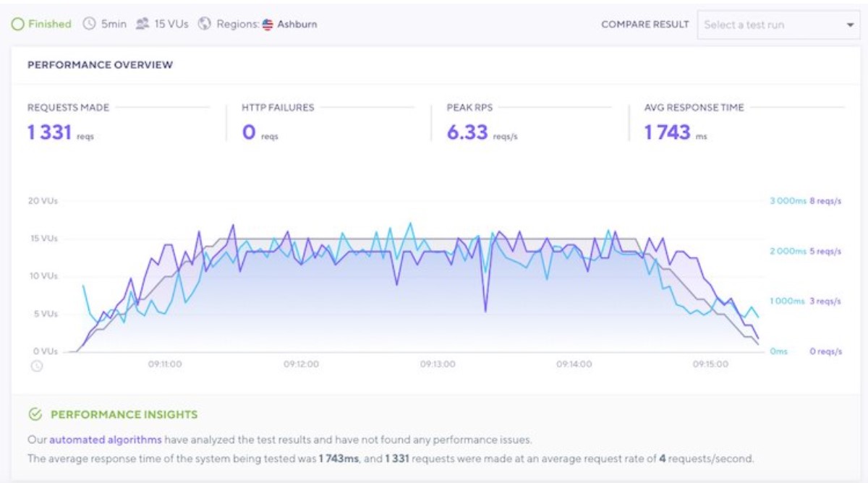
Task: Click the users icon beside 15 VUs
Action: [x=142, y=24]
